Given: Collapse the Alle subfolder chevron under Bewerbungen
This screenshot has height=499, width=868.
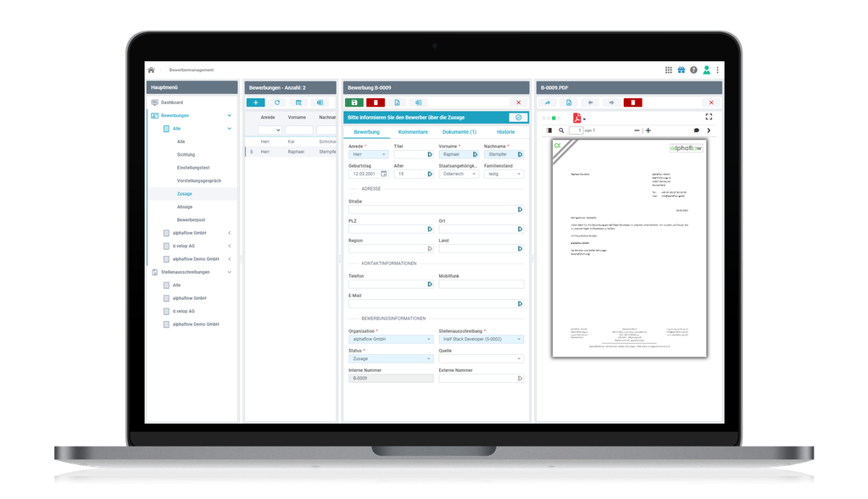Looking at the screenshot, I should [x=229, y=129].
